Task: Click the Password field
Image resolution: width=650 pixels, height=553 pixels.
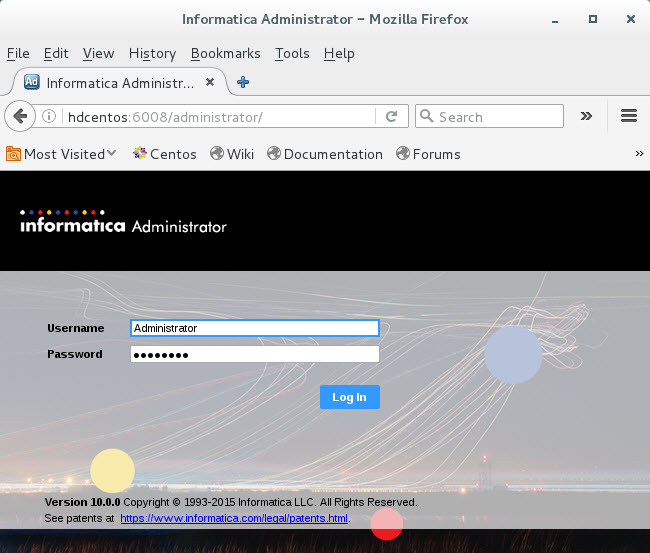Action: coord(255,354)
